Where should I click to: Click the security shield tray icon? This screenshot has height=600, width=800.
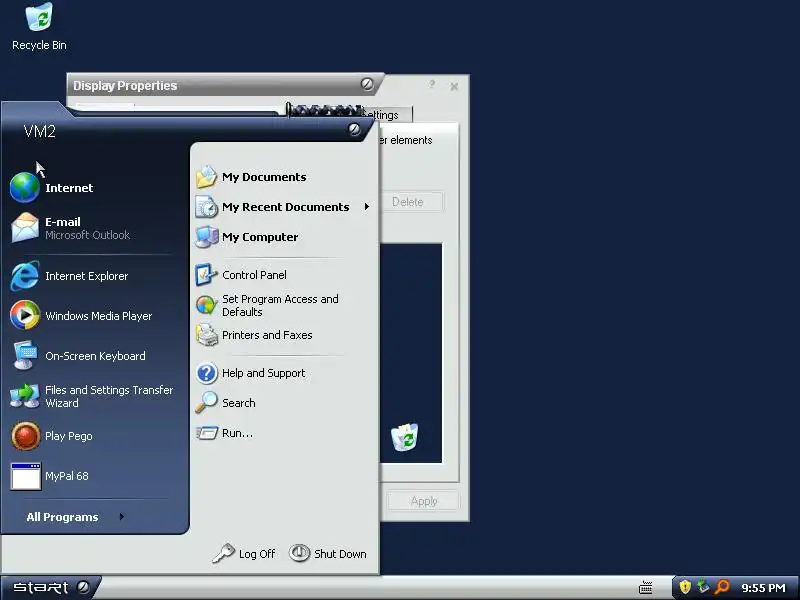pos(685,587)
